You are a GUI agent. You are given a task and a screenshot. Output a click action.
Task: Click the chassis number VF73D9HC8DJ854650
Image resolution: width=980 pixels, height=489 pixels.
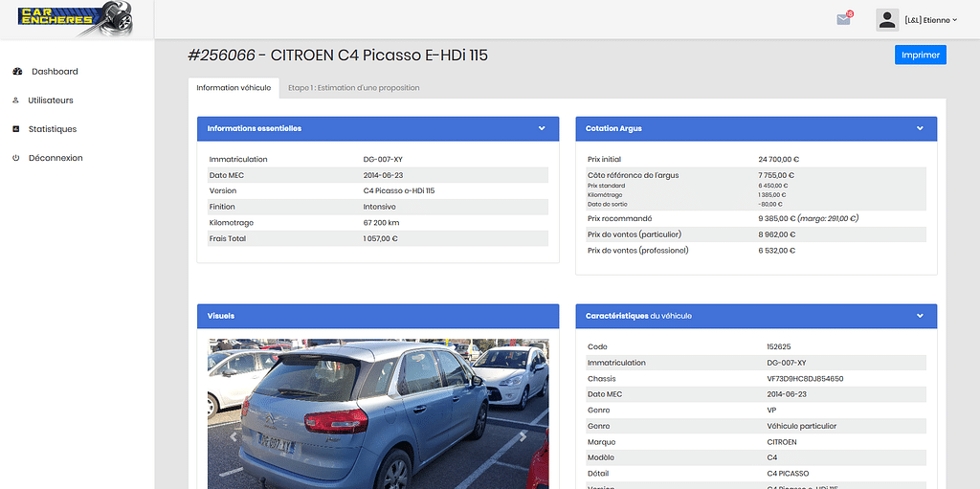[x=803, y=379]
